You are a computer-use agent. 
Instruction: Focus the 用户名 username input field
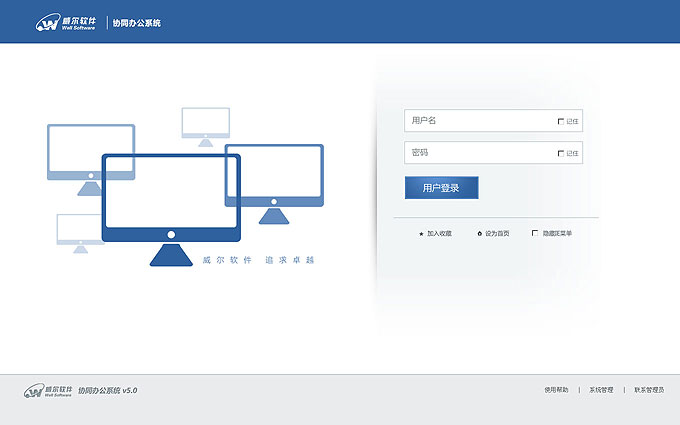(478, 121)
